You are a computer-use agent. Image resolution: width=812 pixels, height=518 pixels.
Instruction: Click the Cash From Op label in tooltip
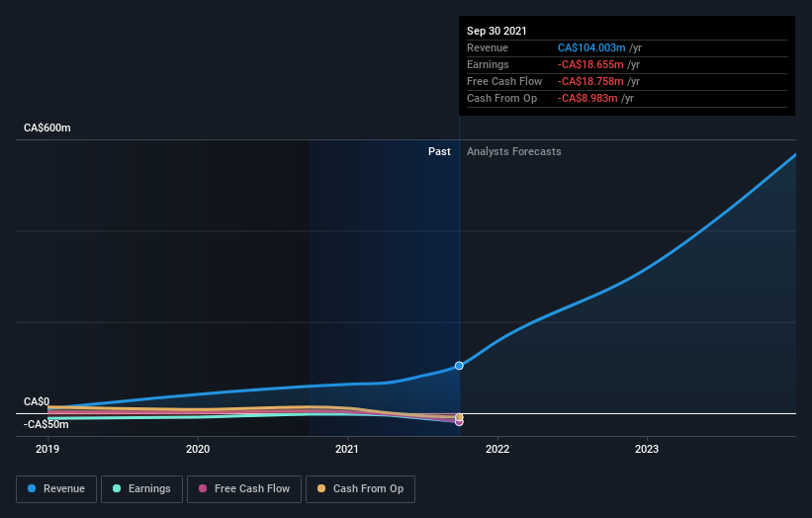click(501, 98)
